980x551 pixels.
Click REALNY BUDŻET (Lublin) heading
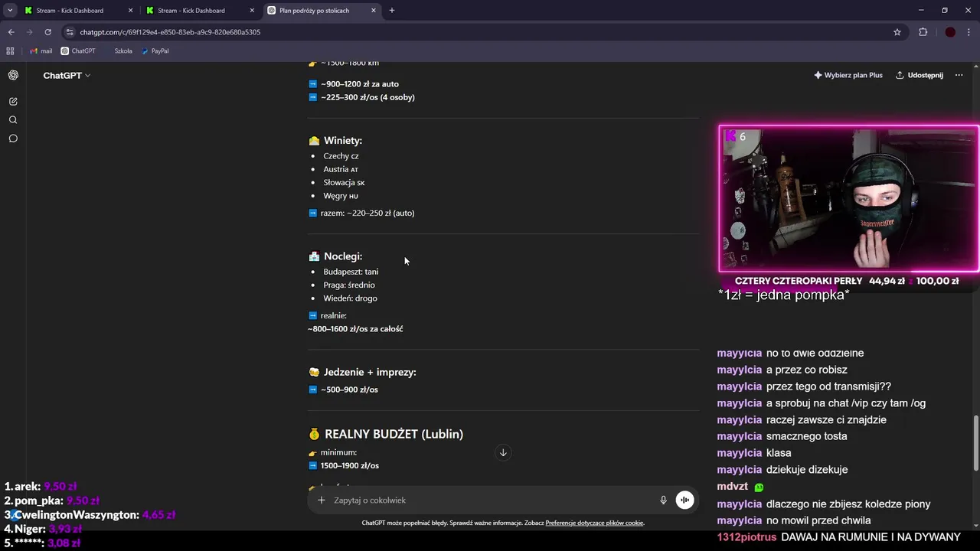click(x=394, y=434)
